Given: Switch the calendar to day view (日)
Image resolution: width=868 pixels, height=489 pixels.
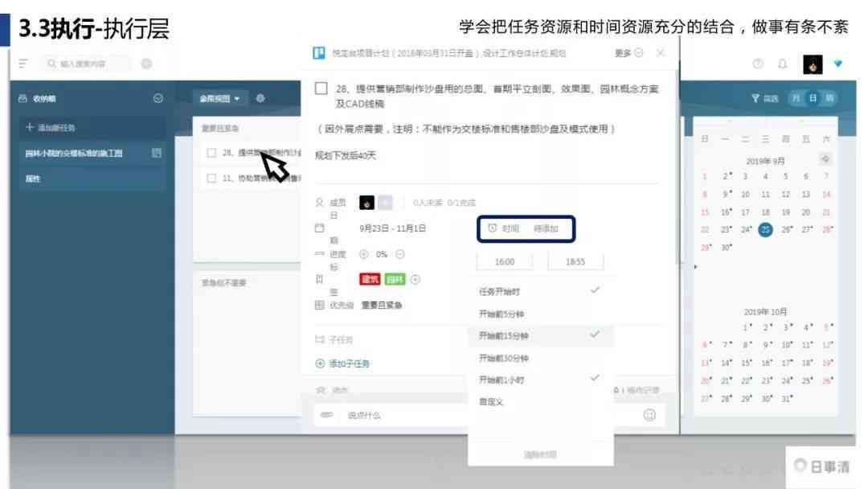Looking at the screenshot, I should pyautogui.click(x=812, y=98).
